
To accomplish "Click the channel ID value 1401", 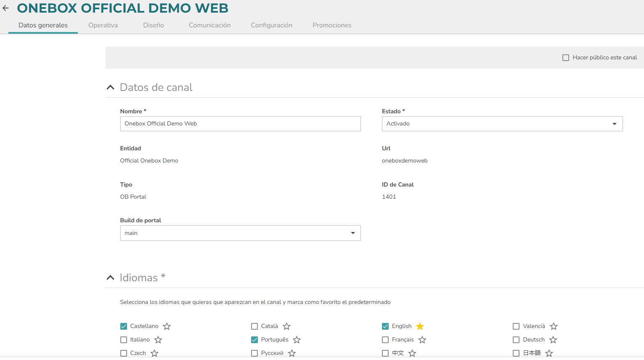I will click(x=389, y=197).
